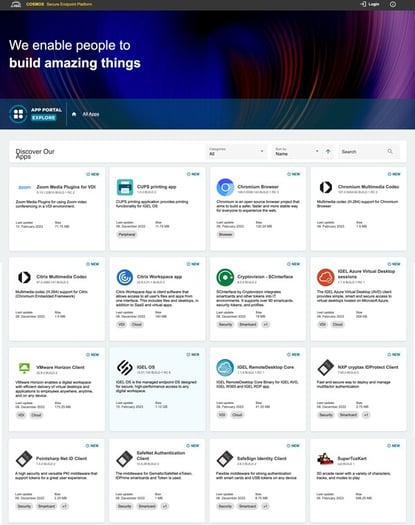
Task: Open the Zoom Media Plugins for VDI card
Action: point(57,209)
